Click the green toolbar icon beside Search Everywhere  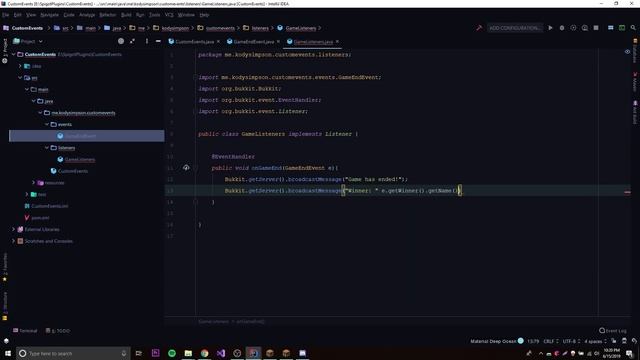click(622, 28)
